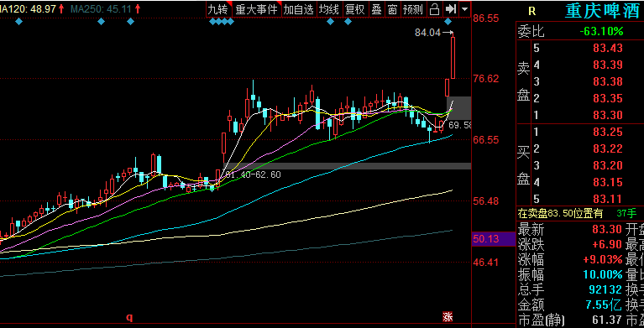This screenshot has width=644, height=328.
Task: Click the tall latest red candlestick
Action: [x=453, y=58]
